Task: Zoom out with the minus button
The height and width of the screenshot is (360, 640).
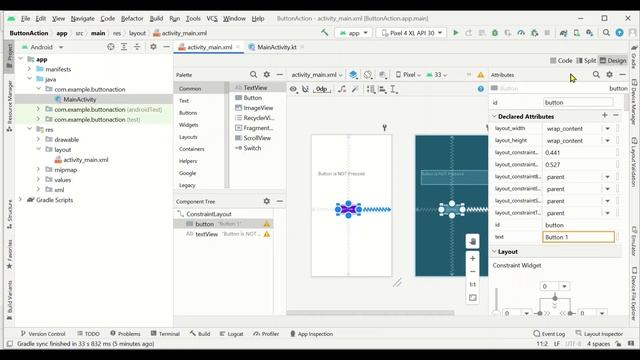Action: (473, 271)
